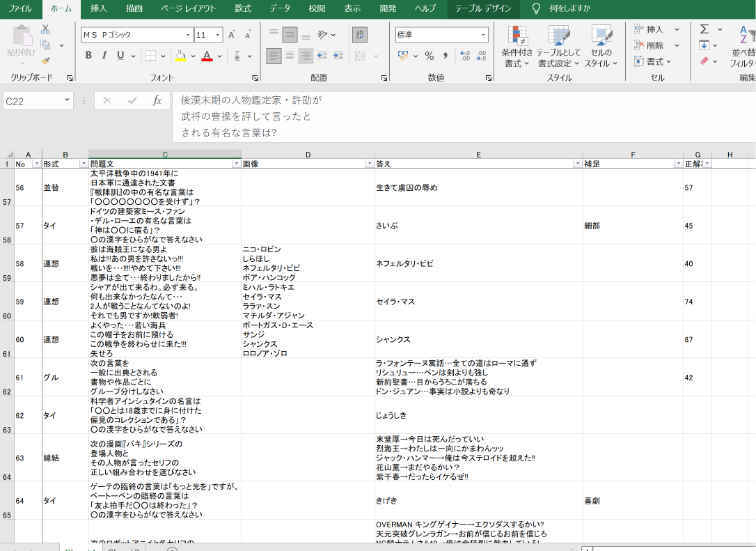The image size is (756, 551).
Task: Click the Cut scissors icon
Action: click(x=45, y=30)
